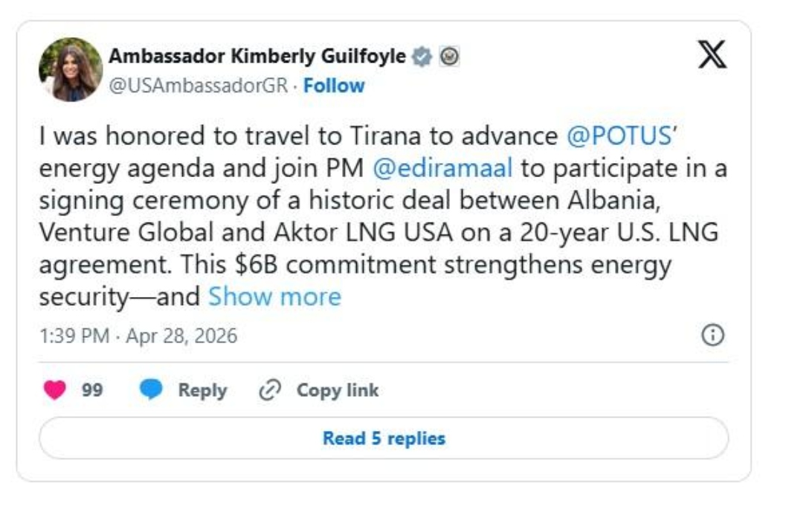The image size is (812, 521).
Task: Follow the ambassador's account
Action: click(x=334, y=86)
